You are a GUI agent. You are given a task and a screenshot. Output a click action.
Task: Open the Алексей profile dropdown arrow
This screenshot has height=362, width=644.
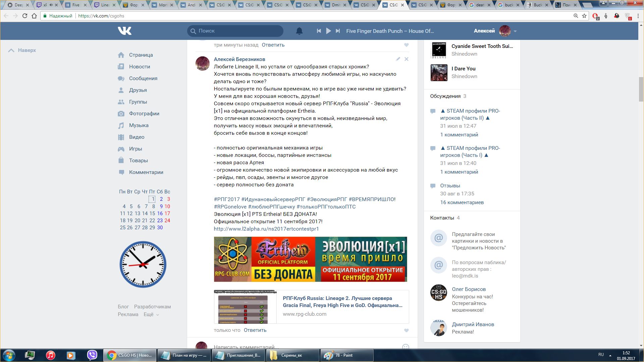click(x=515, y=31)
